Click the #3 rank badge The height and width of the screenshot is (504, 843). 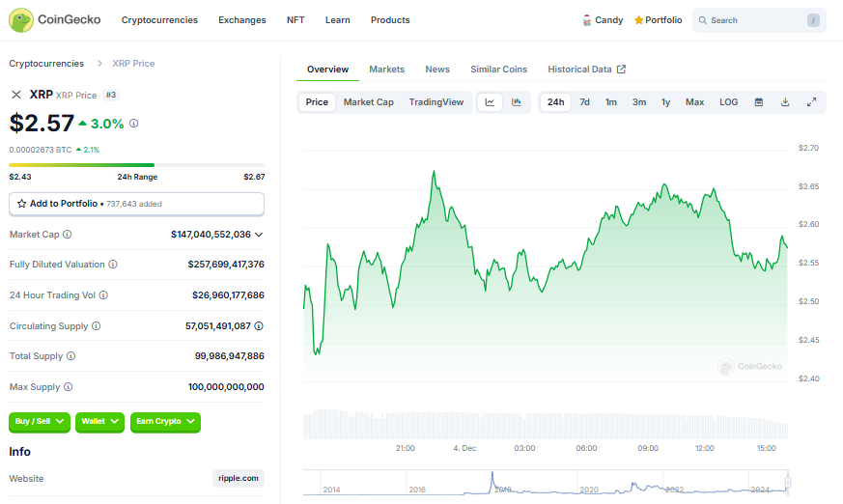click(x=111, y=96)
